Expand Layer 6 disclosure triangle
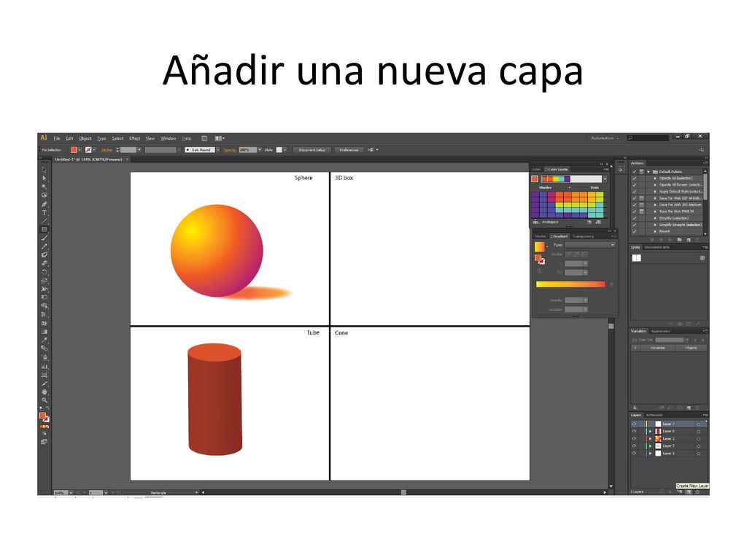This screenshot has width=747, height=560. (x=650, y=432)
